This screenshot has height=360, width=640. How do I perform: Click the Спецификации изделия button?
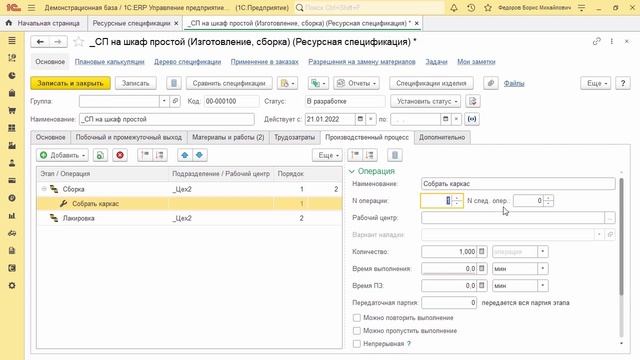[431, 83]
